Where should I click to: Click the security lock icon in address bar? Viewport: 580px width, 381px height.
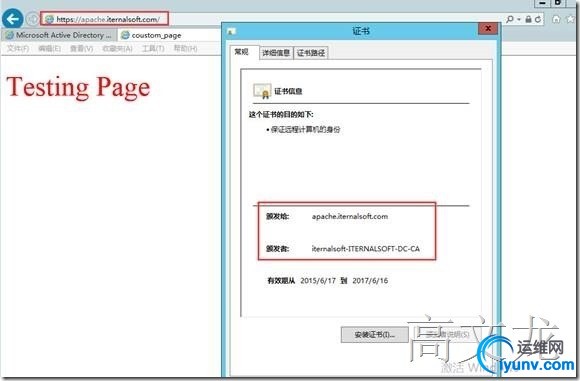click(x=528, y=19)
